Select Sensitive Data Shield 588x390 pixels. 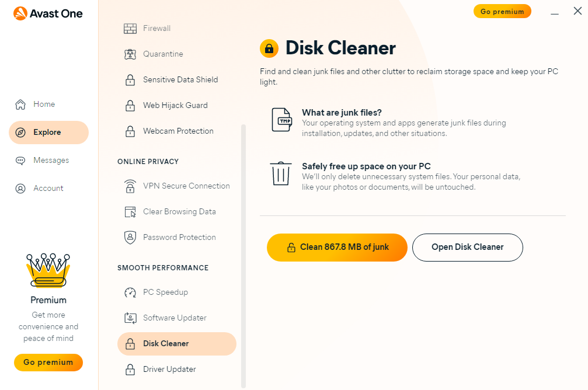point(176,80)
